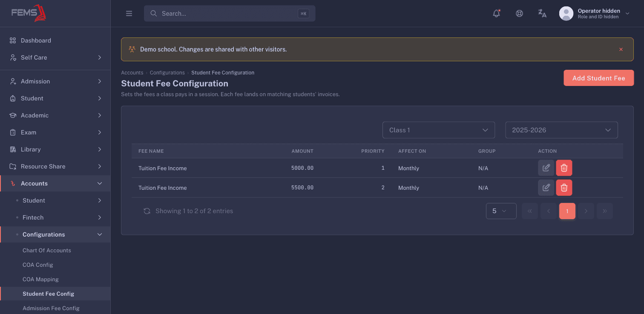Image resolution: width=644 pixels, height=314 pixels.
Task: Click the Configurations breadcrumb link
Action: click(x=167, y=73)
